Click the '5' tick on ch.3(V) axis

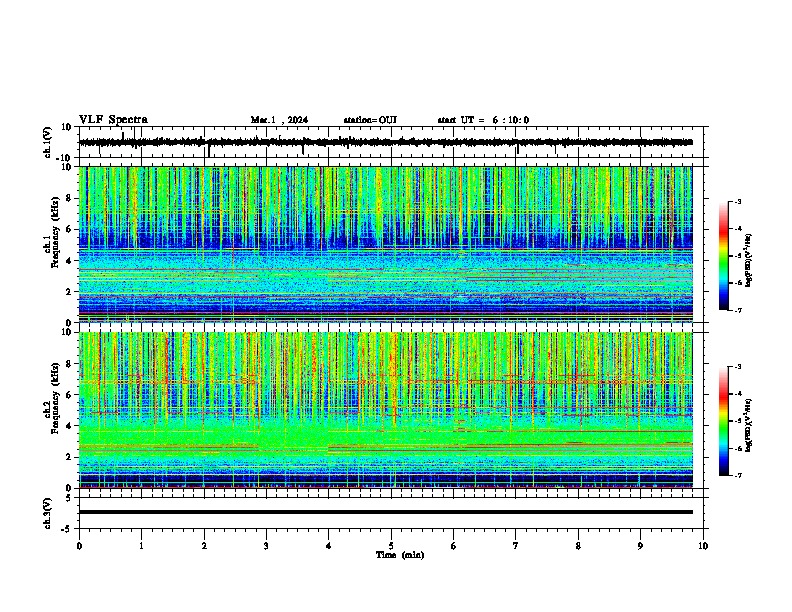pos(69,498)
